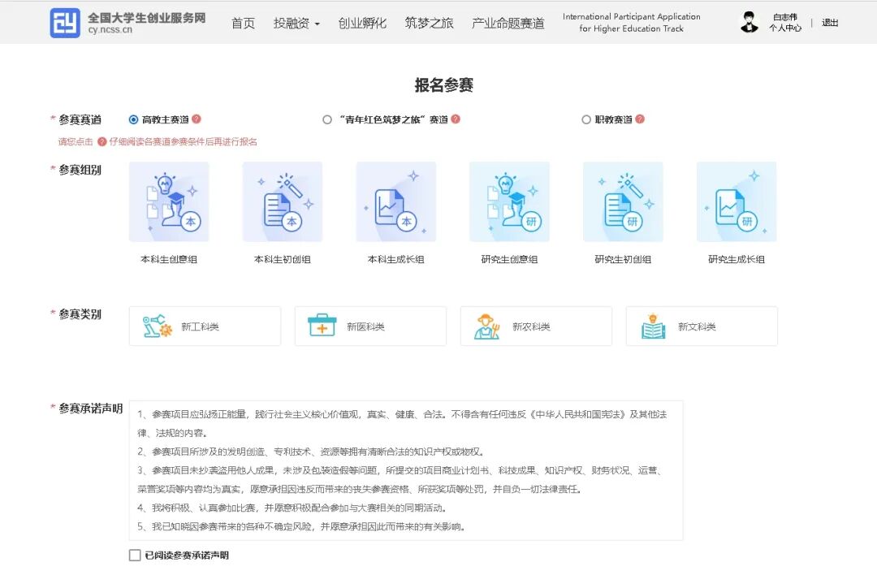Open the user avatar icon
The image size is (877, 588).
(x=749, y=23)
